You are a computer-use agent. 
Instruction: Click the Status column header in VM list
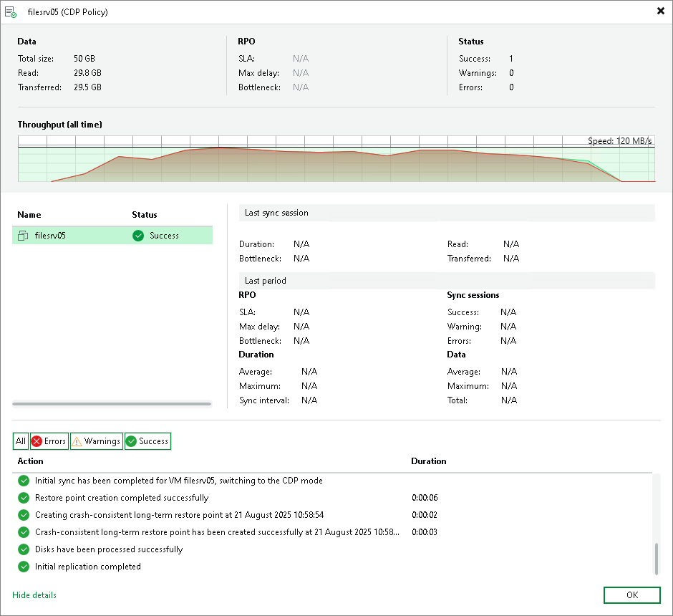coord(144,215)
